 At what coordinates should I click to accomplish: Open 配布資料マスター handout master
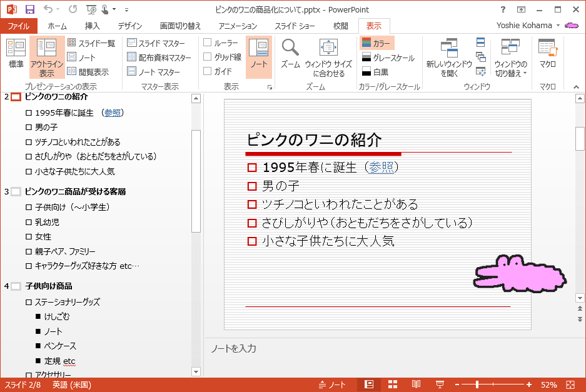tap(159, 58)
